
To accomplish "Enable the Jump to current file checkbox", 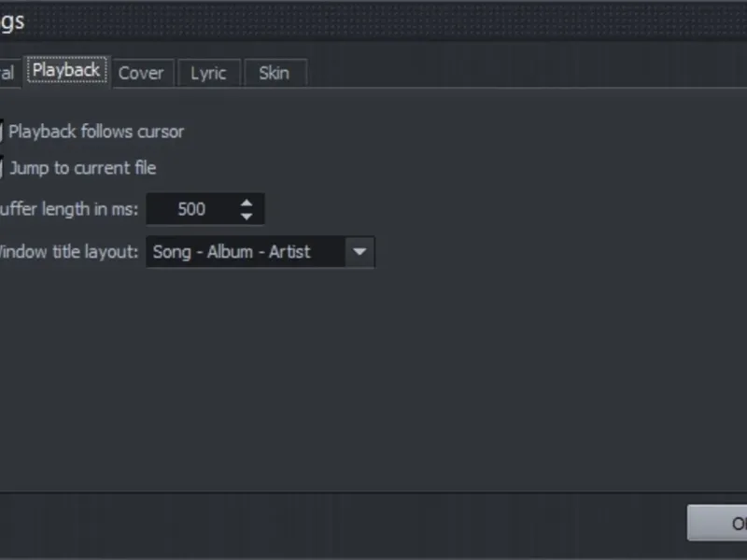I will (x=2, y=168).
